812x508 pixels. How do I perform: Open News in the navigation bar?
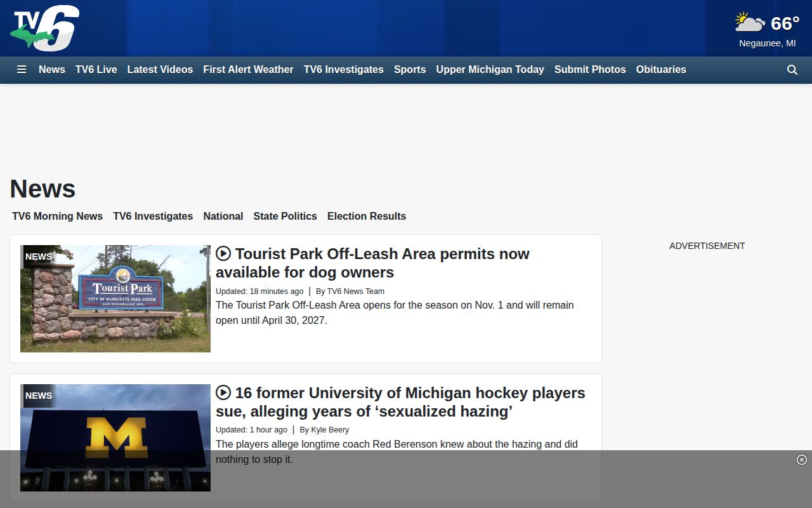pyautogui.click(x=52, y=70)
